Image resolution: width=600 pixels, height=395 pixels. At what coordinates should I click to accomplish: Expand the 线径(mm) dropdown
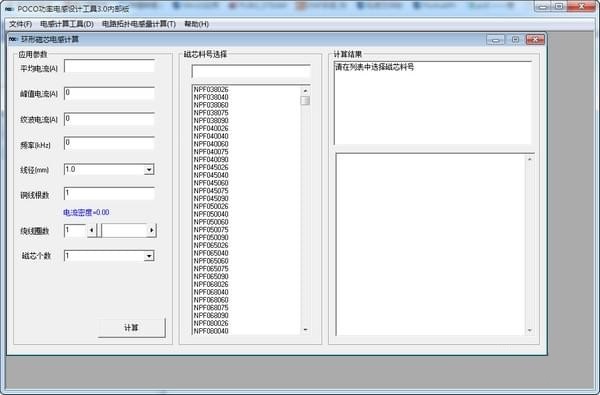coord(149,170)
